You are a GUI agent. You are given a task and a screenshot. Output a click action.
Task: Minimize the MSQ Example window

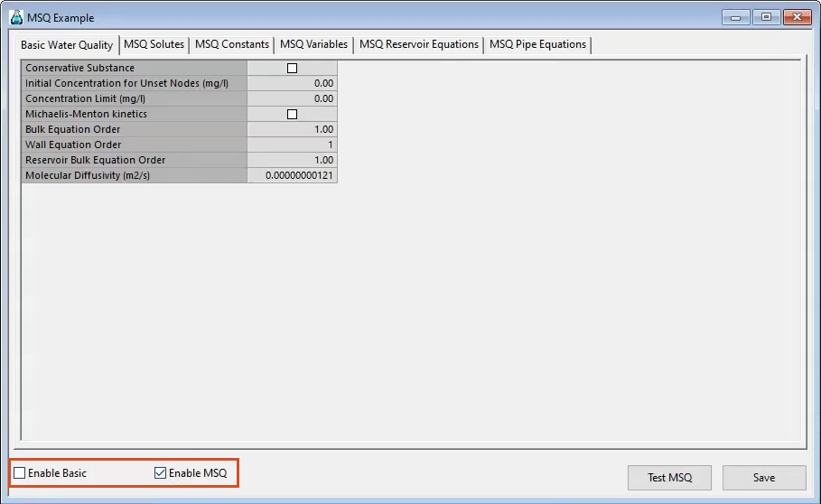click(x=736, y=17)
